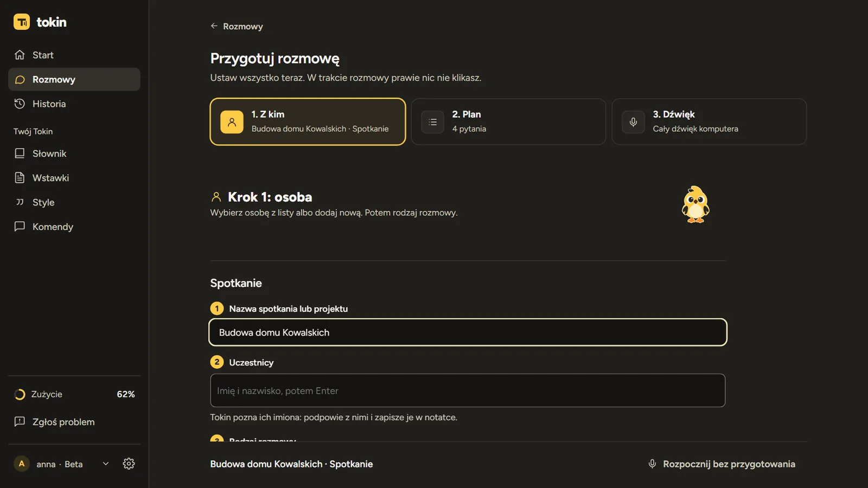The height and width of the screenshot is (488, 868).
Task: Open Historia in the sidebar
Action: click(74, 104)
